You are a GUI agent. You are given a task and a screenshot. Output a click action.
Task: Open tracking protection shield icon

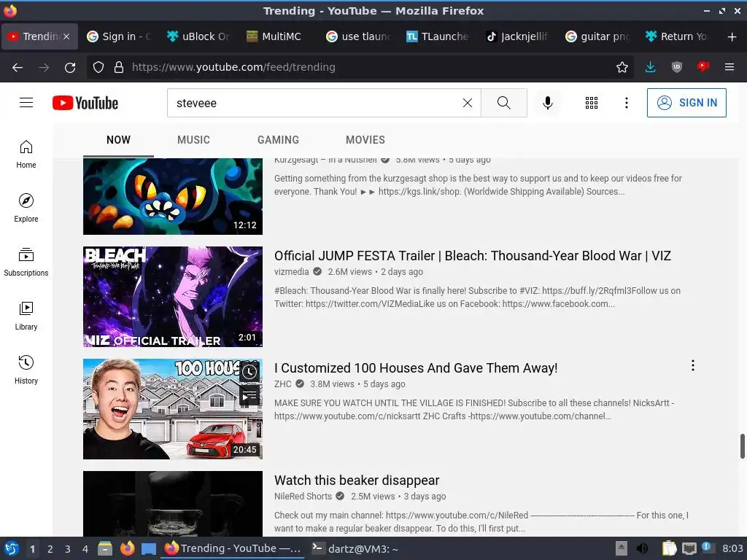tap(98, 67)
